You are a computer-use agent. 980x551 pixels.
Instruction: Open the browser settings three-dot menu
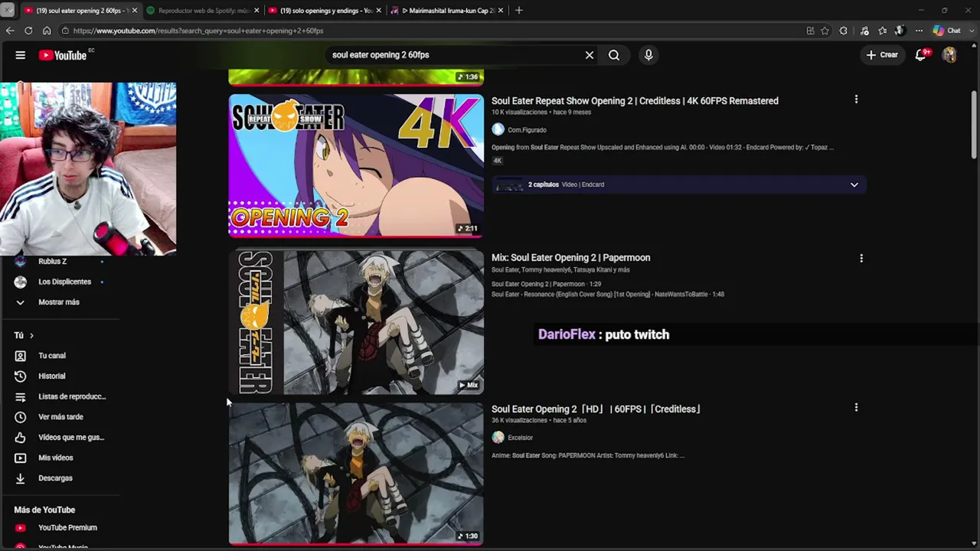point(919,31)
